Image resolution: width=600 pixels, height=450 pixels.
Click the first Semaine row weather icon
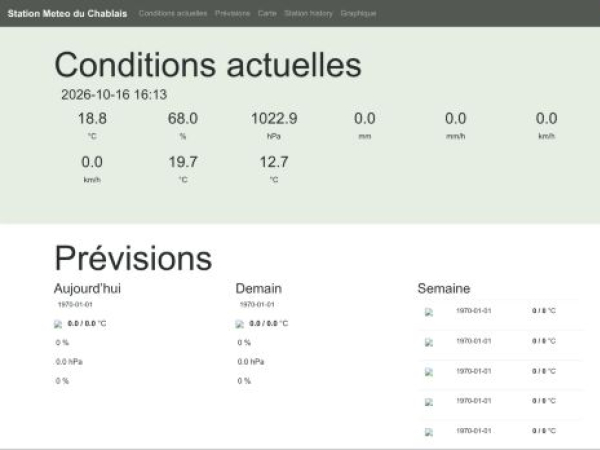(x=429, y=312)
